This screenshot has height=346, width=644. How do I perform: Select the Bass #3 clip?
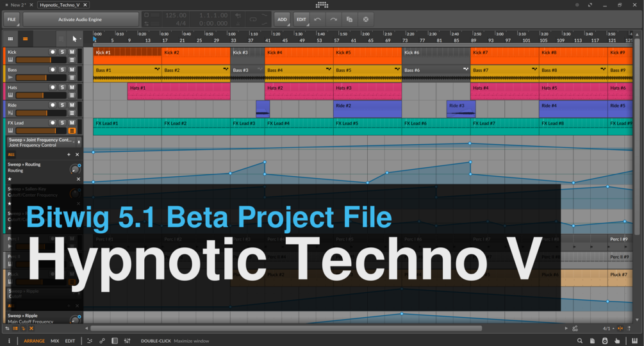pos(247,74)
